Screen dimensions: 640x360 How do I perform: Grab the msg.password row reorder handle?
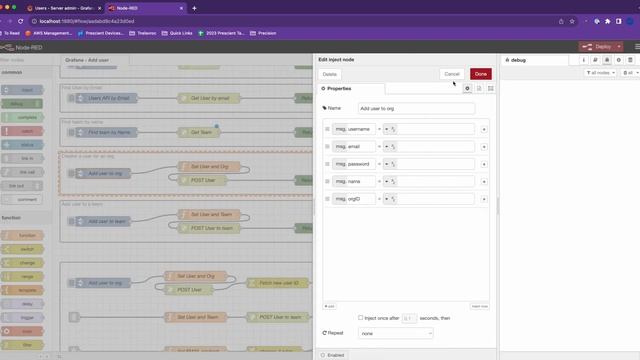click(x=327, y=164)
